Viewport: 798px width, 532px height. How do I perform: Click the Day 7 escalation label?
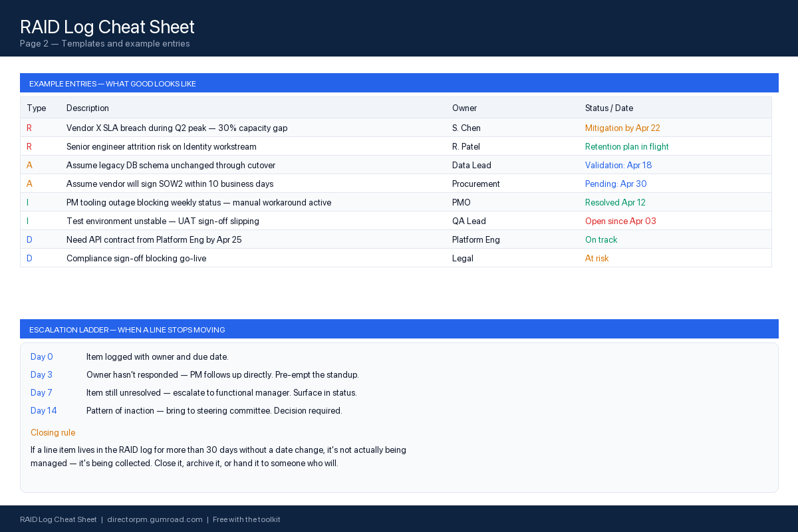click(41, 393)
